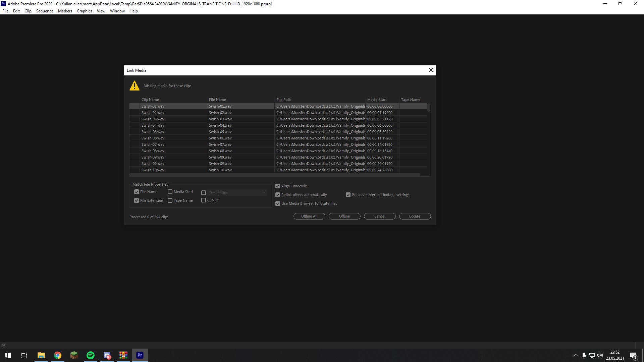Open the Clip menu
Viewport: 644px width, 362px height.
coord(28,11)
